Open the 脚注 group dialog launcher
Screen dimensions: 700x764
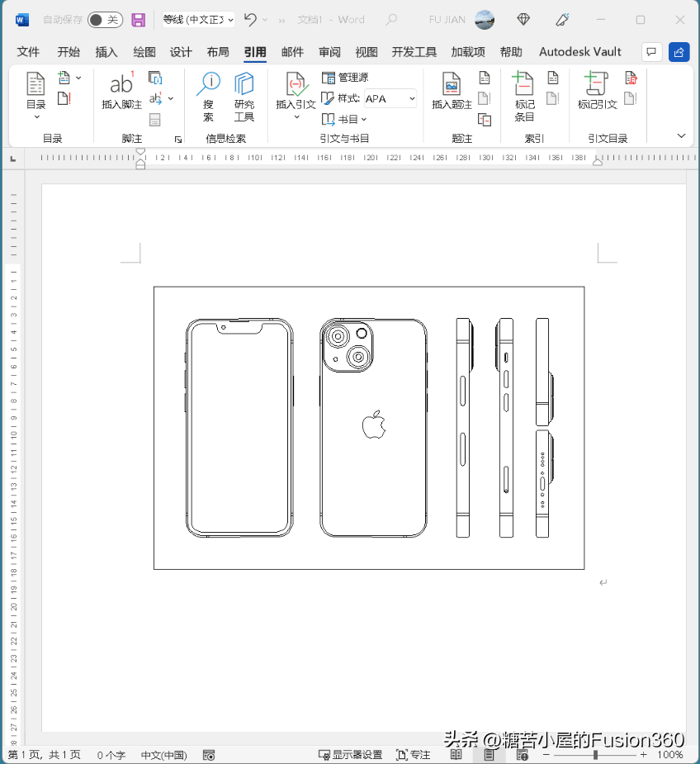(x=178, y=140)
